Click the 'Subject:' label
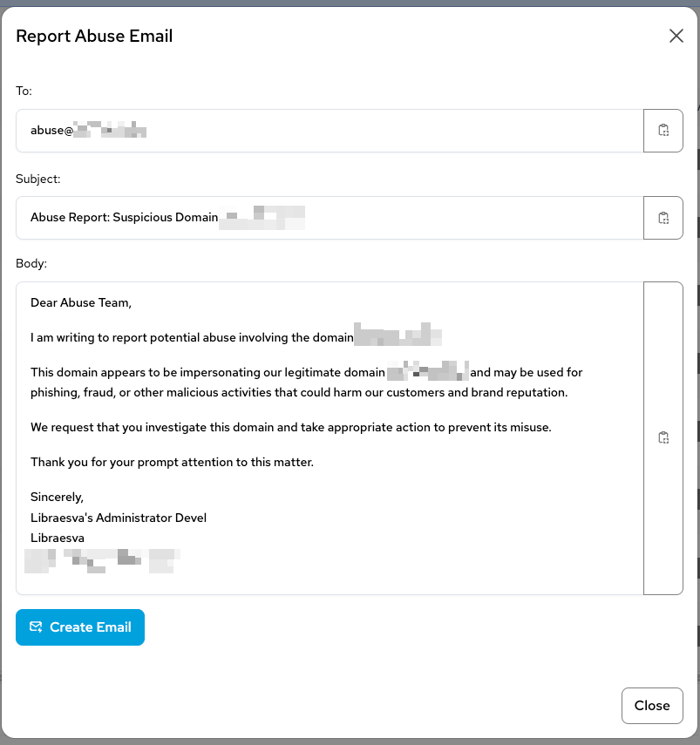Image resolution: width=700 pixels, height=745 pixels. point(38,179)
